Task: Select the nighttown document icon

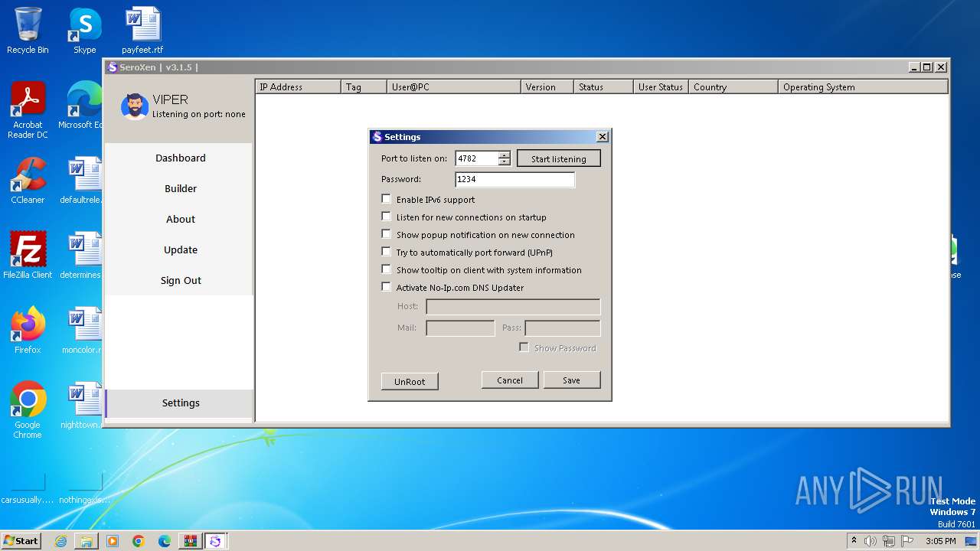Action: tap(83, 406)
